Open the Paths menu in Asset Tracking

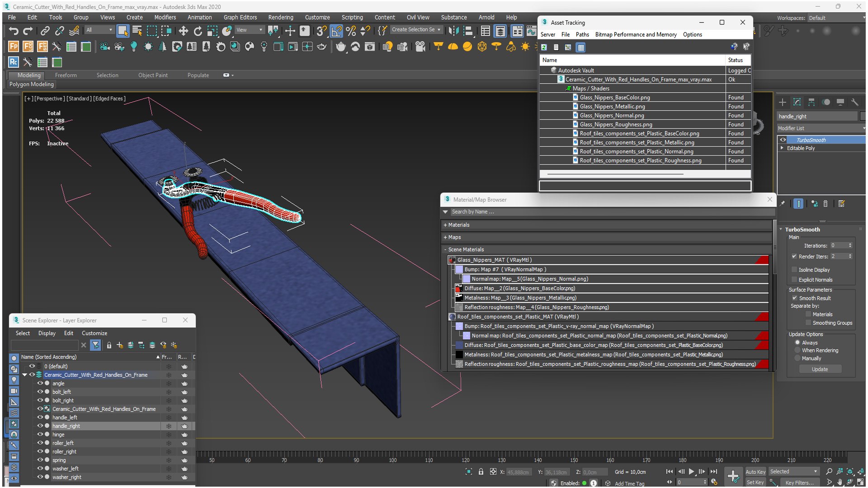(582, 34)
